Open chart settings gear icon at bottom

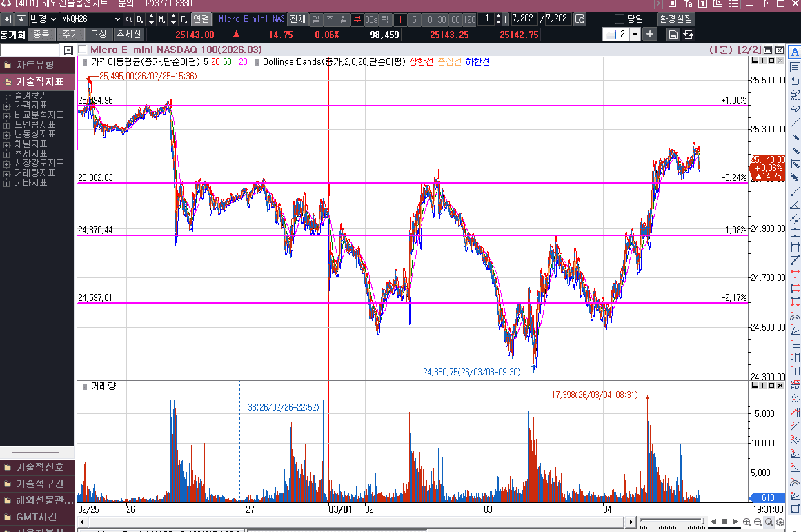pos(780,522)
